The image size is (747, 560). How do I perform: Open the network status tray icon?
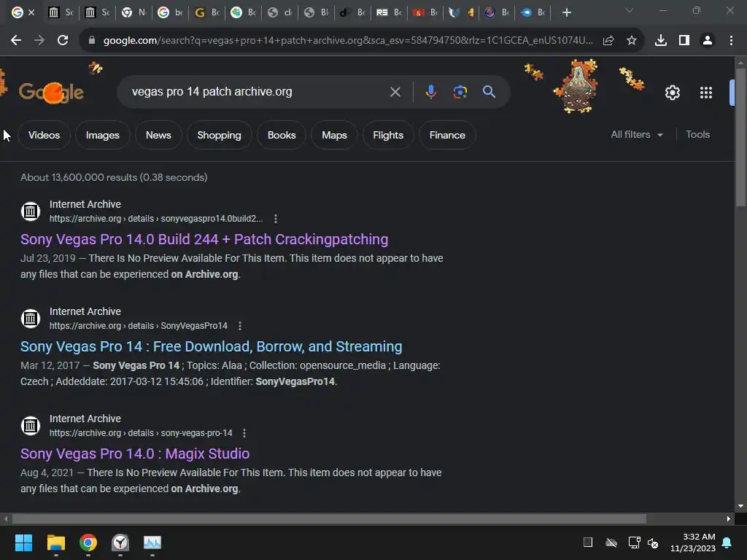click(x=634, y=542)
